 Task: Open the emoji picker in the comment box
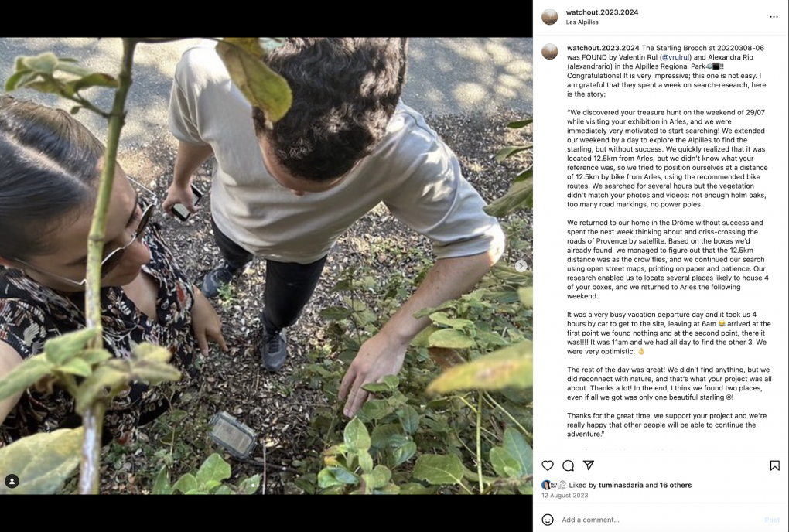(x=548, y=520)
